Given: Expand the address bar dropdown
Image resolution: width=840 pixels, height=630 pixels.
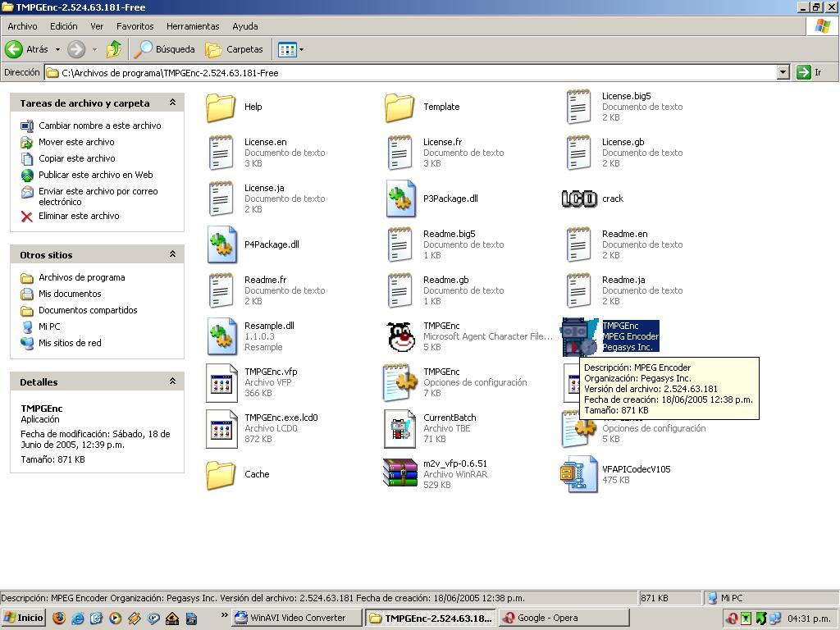Looking at the screenshot, I should 783,72.
